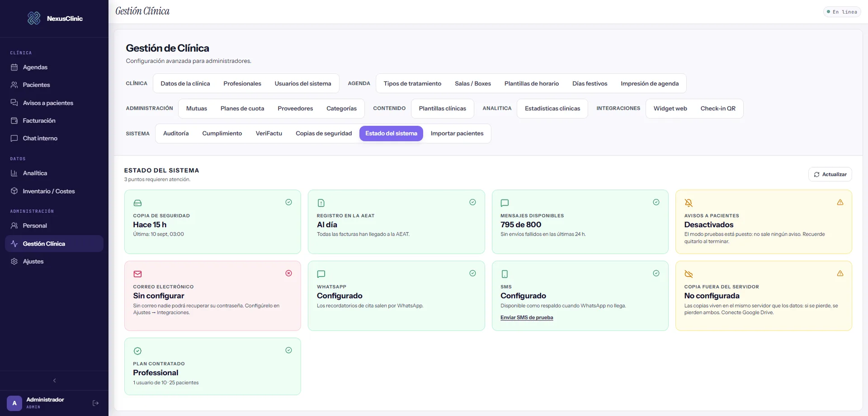Click the 795 de 800 messages value
The width and height of the screenshot is (868, 416).
[521, 225]
